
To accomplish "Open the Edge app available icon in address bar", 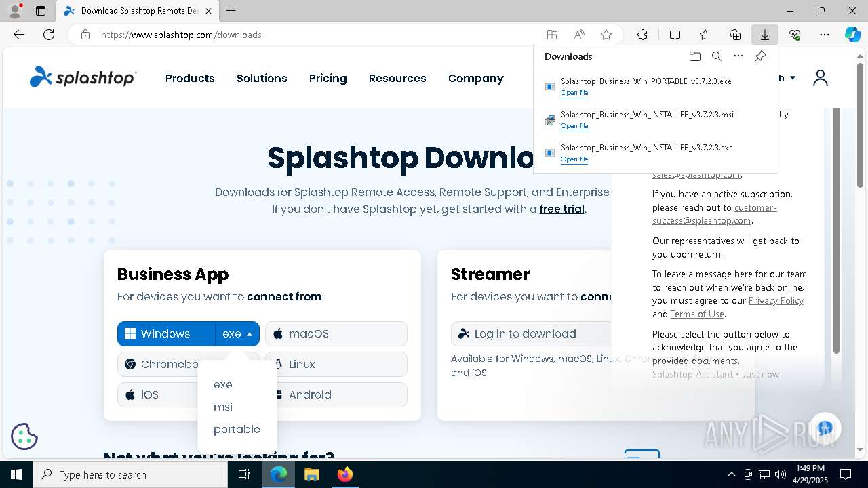I will click(552, 35).
